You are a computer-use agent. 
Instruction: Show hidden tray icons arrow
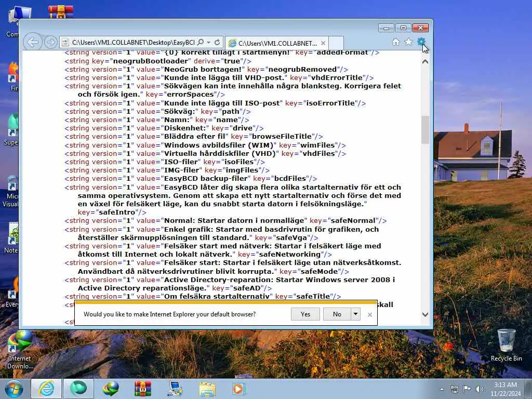[x=442, y=389]
